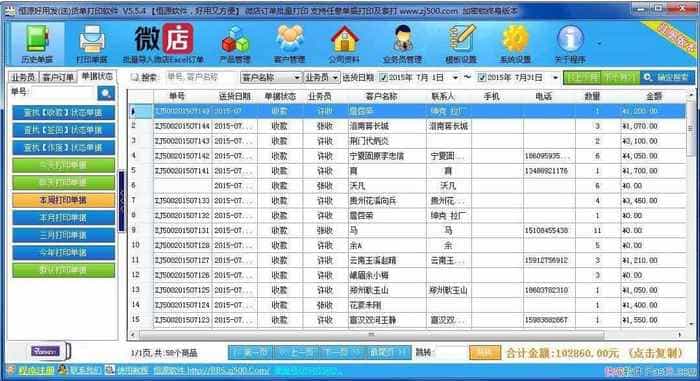Click the horizontal scrollbar of the table
Screen dimensions: 700x381
[x=371, y=334]
